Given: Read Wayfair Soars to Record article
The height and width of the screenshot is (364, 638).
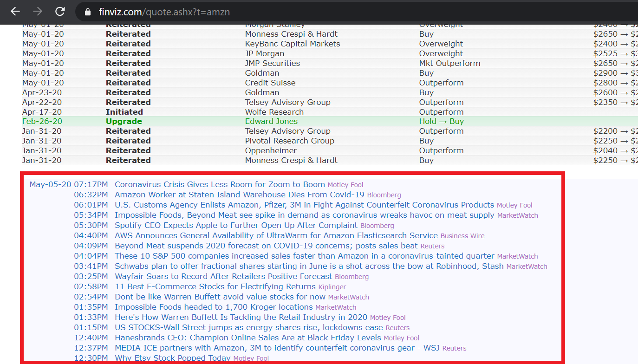Looking at the screenshot, I should point(224,277).
